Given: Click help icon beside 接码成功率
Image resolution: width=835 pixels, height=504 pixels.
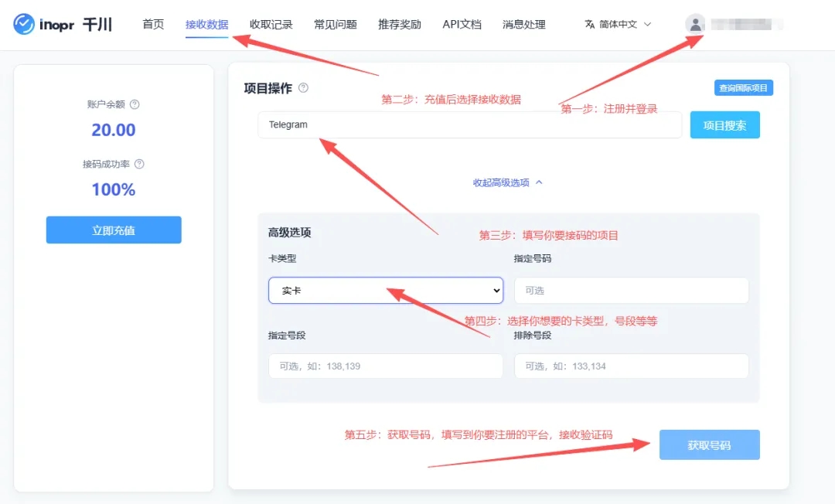Looking at the screenshot, I should (x=139, y=164).
